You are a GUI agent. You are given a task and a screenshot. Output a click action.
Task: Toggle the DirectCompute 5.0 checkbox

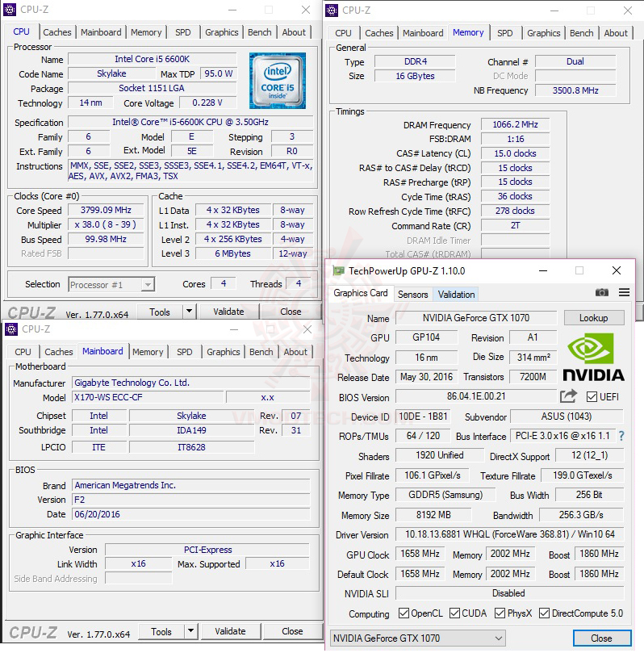(x=544, y=613)
